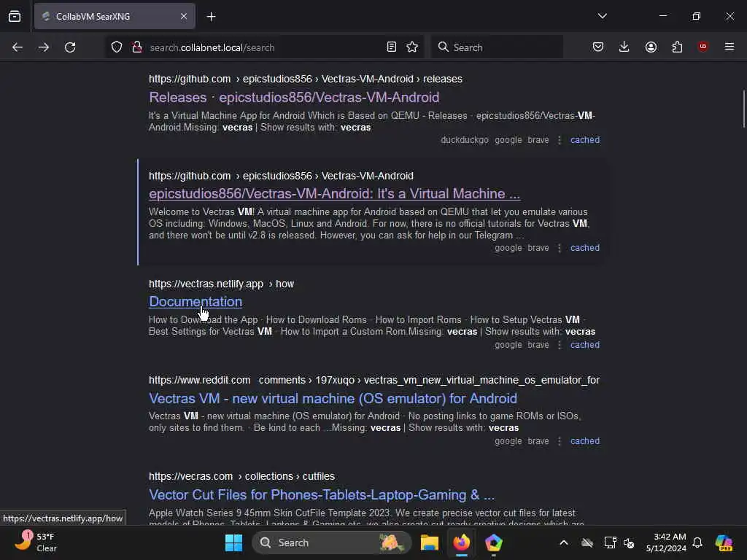Open epicstudios856/Vectras-VM-Android: It's a Virtual Machine link
The width and height of the screenshot is (747, 560).
[x=334, y=194]
